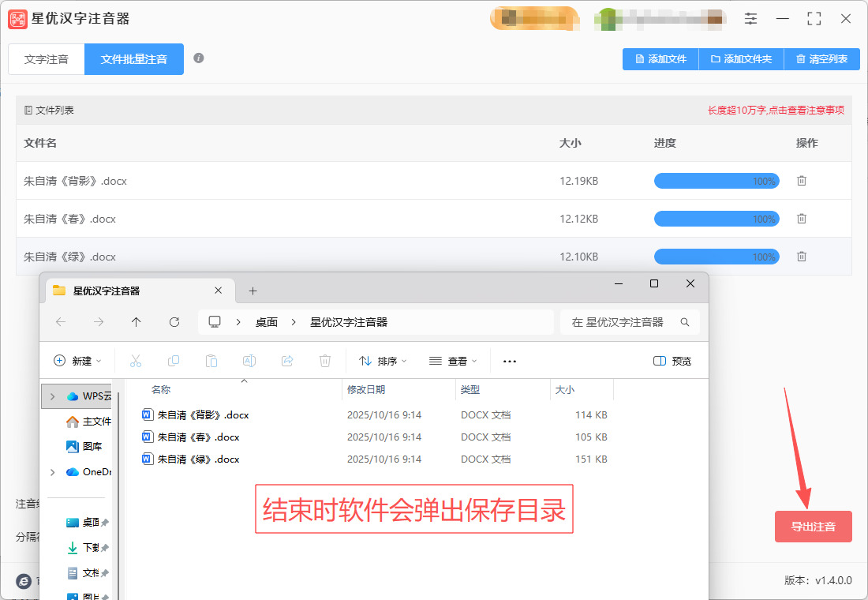This screenshot has width=868, height=600.
Task: Open the 新建 dropdown menu
Action: [x=77, y=362]
